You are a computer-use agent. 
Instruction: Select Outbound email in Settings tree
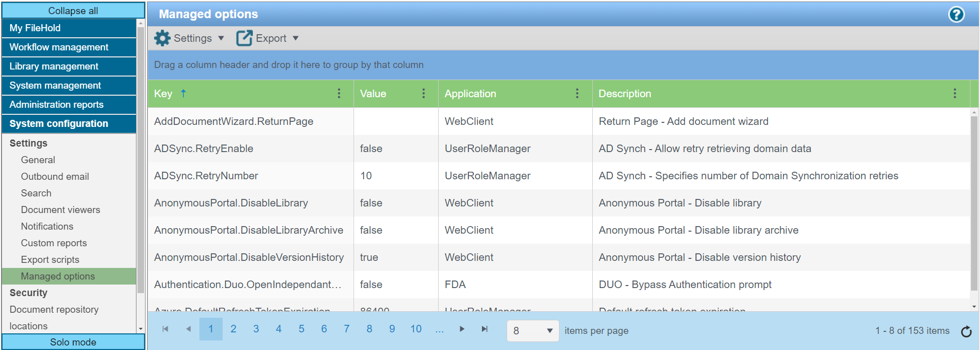coord(55,176)
